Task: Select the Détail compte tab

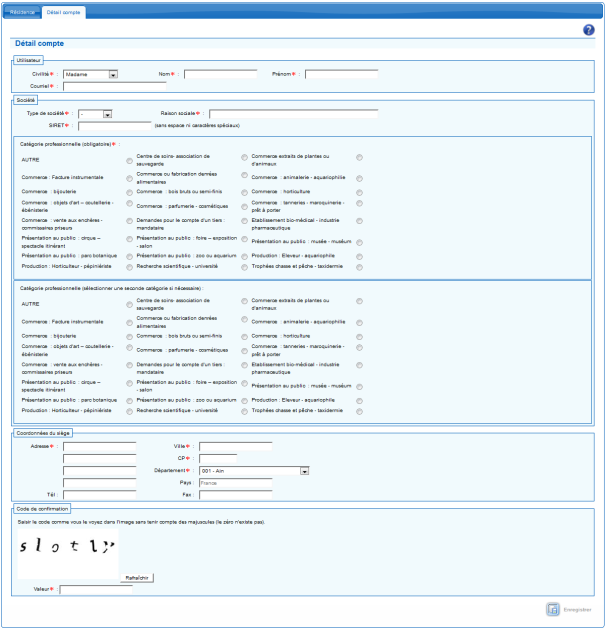Action: click(x=63, y=12)
